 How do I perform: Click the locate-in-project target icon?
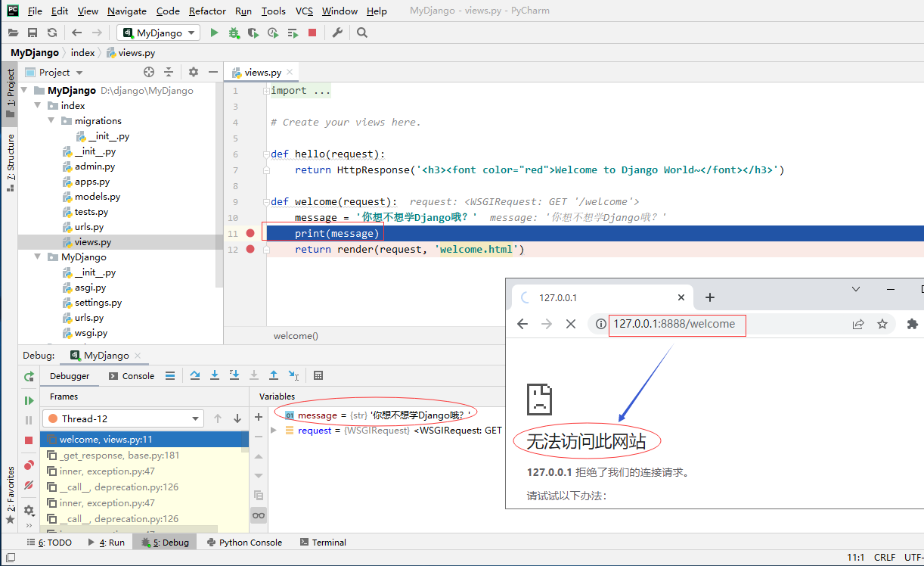click(149, 72)
